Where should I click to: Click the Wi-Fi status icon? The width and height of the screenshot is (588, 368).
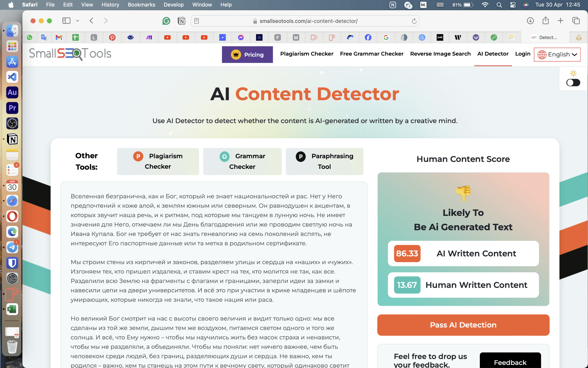[x=485, y=5]
